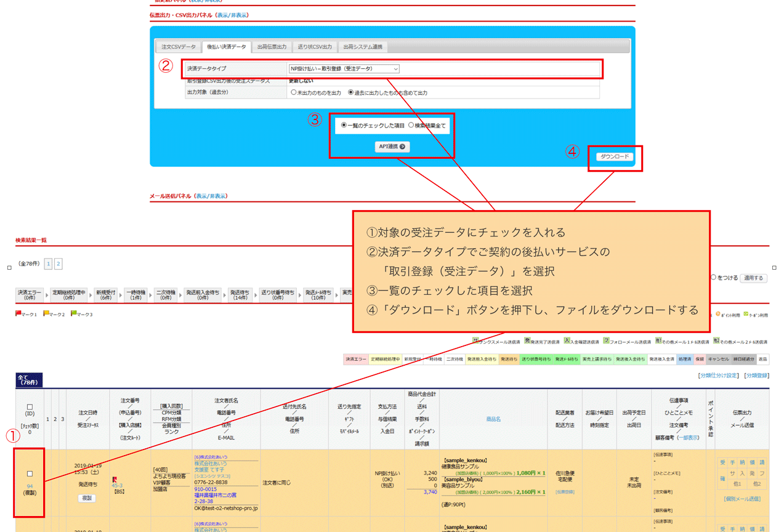Filter by 発送待ち (14件) status step

pos(239,295)
